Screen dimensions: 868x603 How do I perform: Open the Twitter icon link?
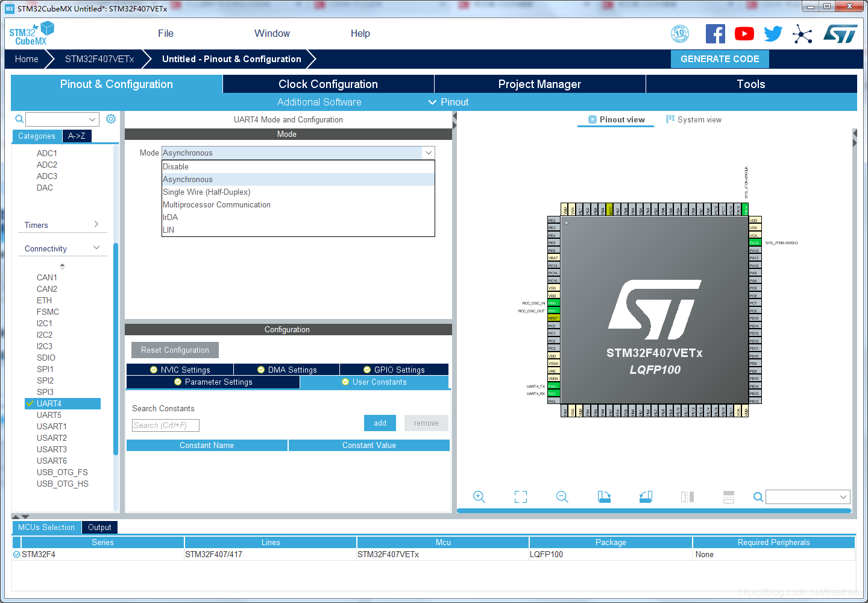coord(773,34)
